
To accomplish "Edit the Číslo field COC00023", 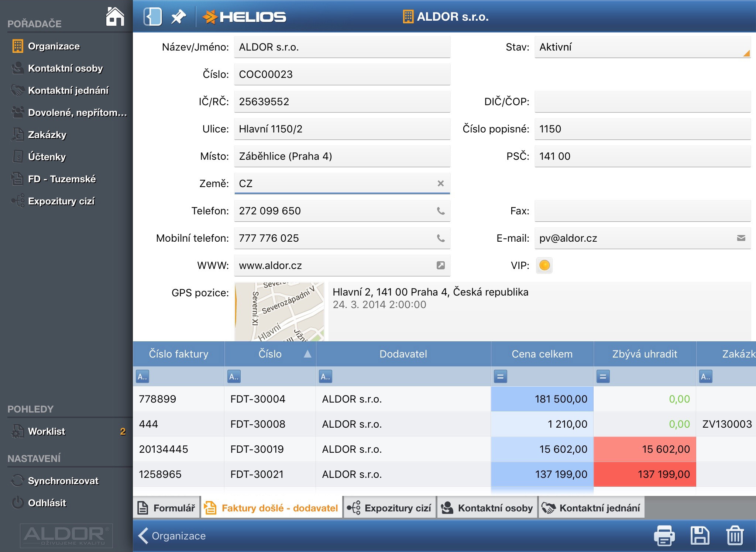I will coord(342,74).
